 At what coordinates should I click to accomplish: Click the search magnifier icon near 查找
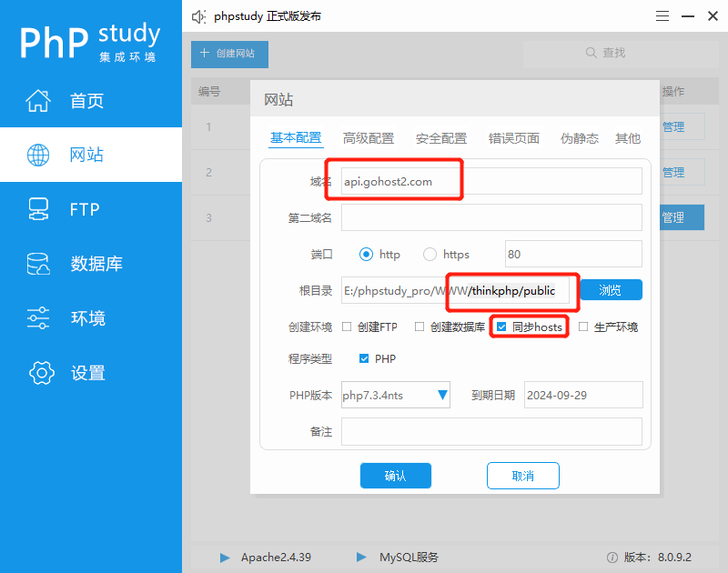tap(591, 53)
